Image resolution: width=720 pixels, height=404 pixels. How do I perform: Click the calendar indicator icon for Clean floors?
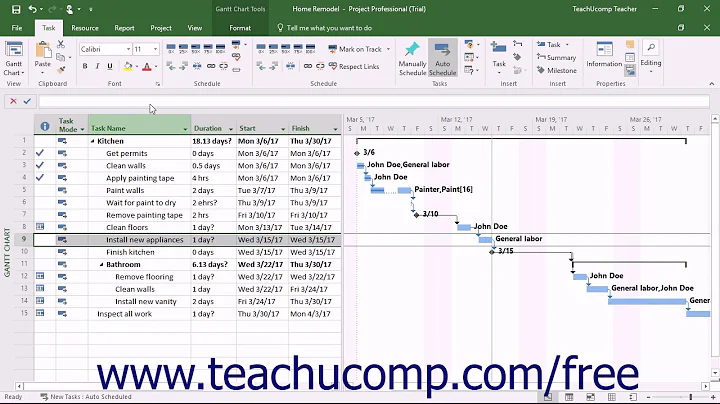pyautogui.click(x=40, y=226)
